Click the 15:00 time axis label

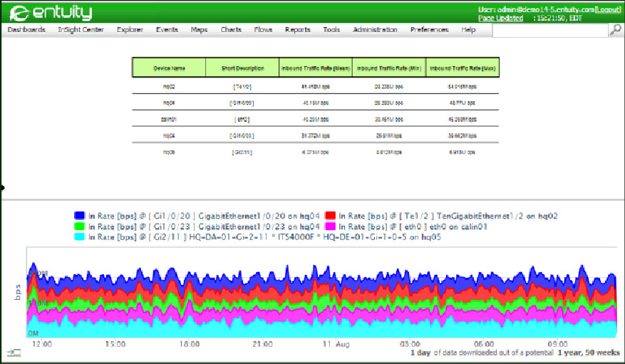coord(115,343)
